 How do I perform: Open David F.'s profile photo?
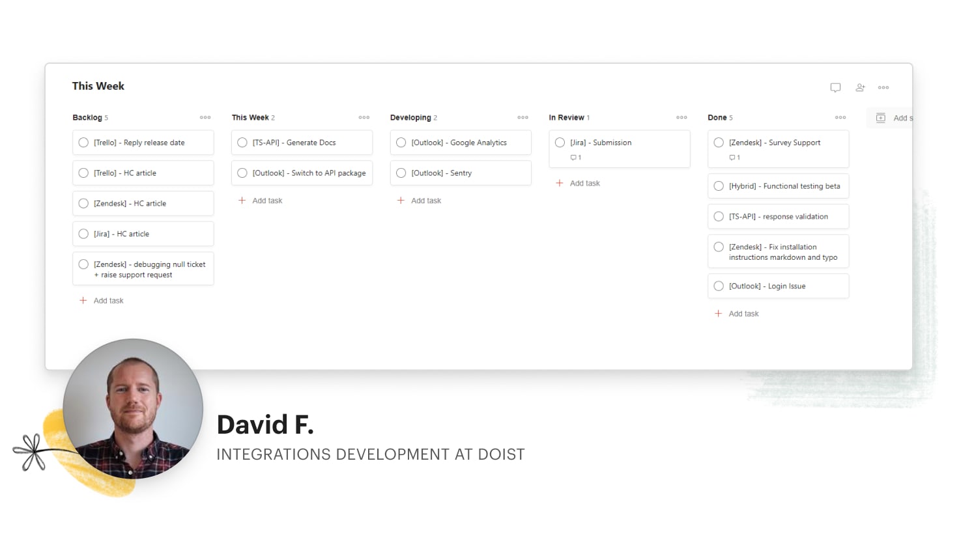point(133,408)
